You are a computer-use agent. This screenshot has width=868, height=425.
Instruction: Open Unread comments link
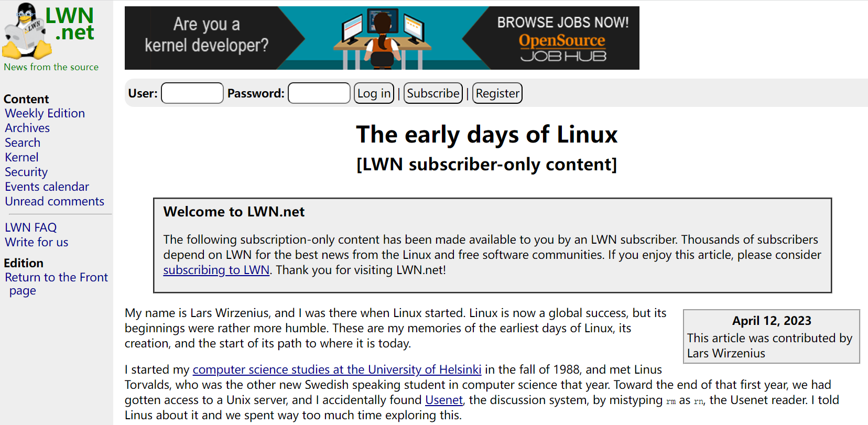pyautogui.click(x=55, y=202)
